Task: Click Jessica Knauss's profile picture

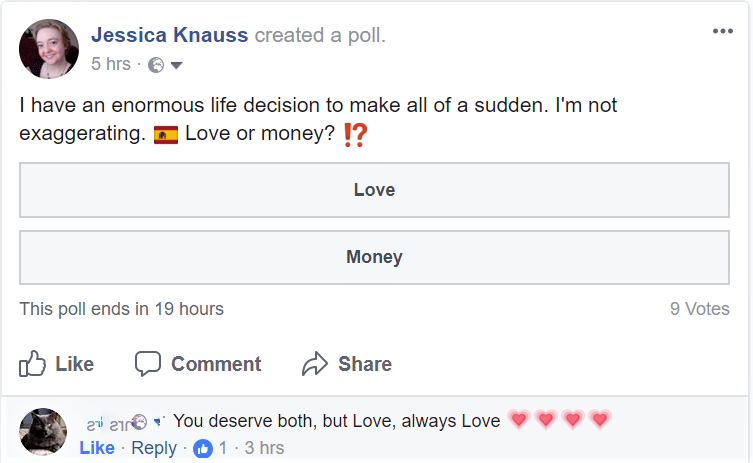Action: pyautogui.click(x=48, y=48)
